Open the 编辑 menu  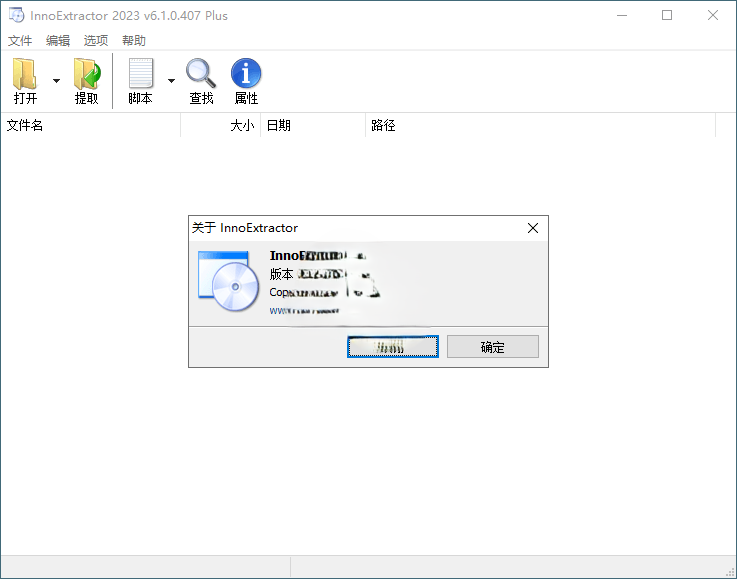58,41
